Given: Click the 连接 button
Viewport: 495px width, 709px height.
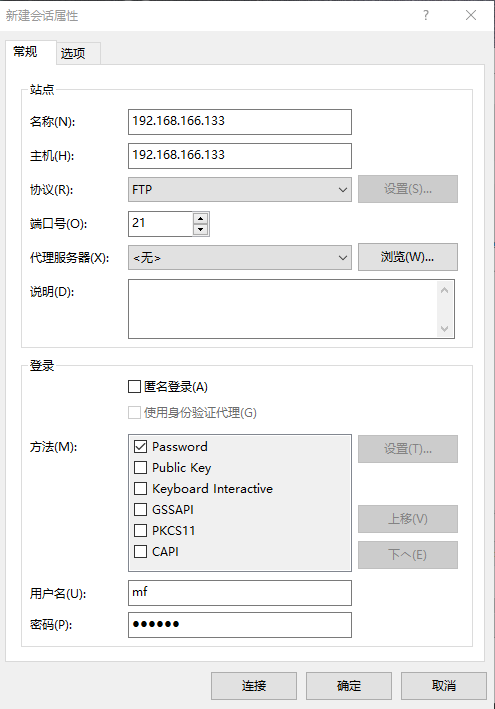Looking at the screenshot, I should coord(254,686).
